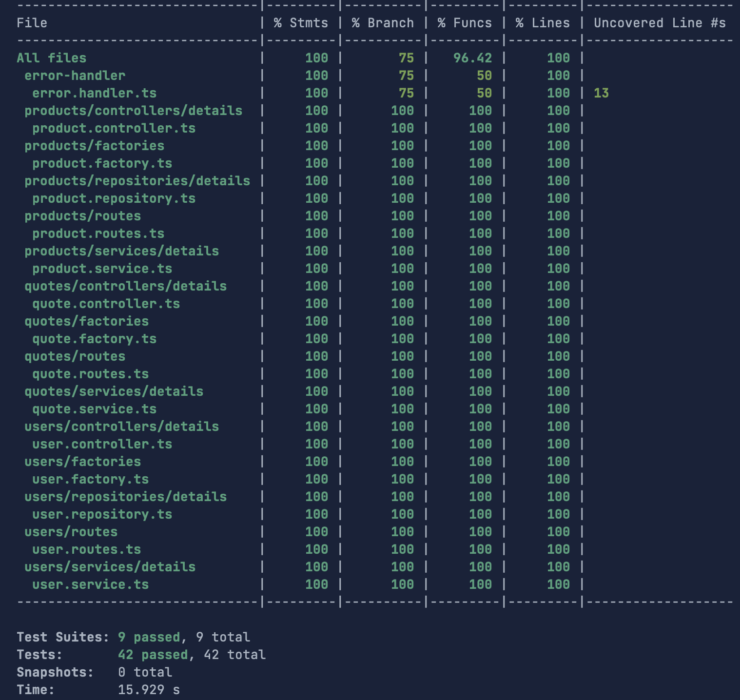Viewport: 740px width, 700px height.
Task: Select the '% Branch' column header
Action: [383, 23]
